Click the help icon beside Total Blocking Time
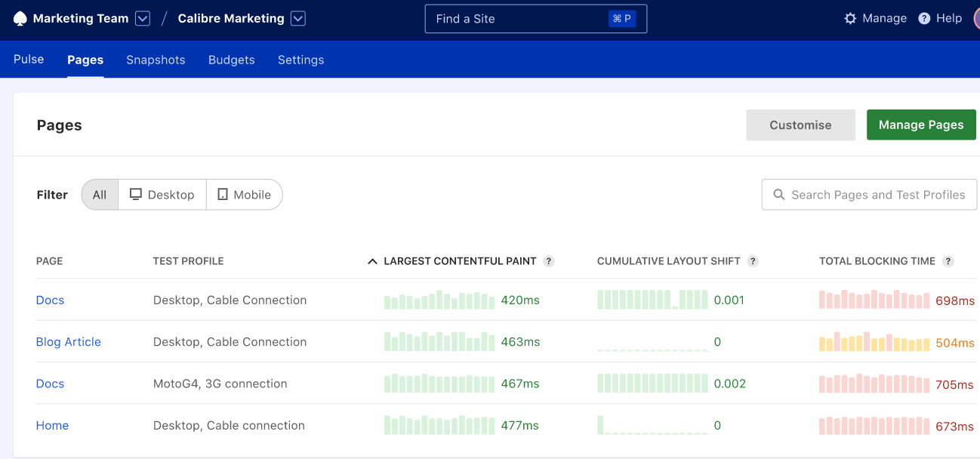Viewport: 980px width, 459px height. click(948, 260)
